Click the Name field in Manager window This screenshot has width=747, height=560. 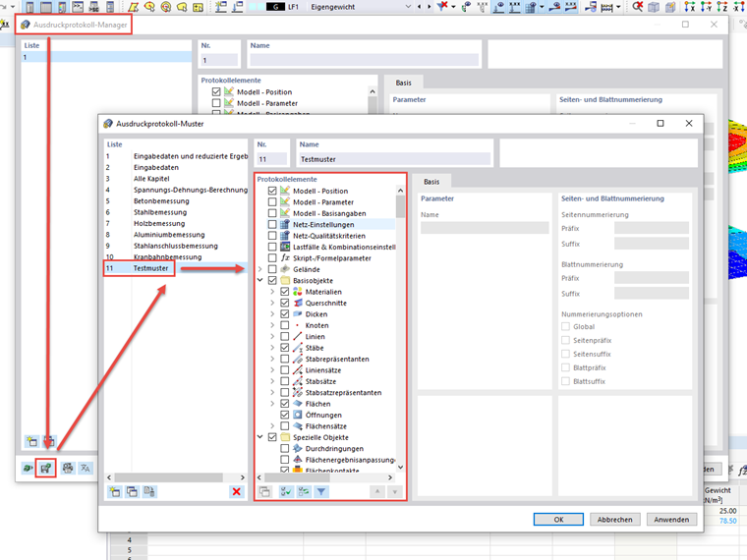point(364,60)
